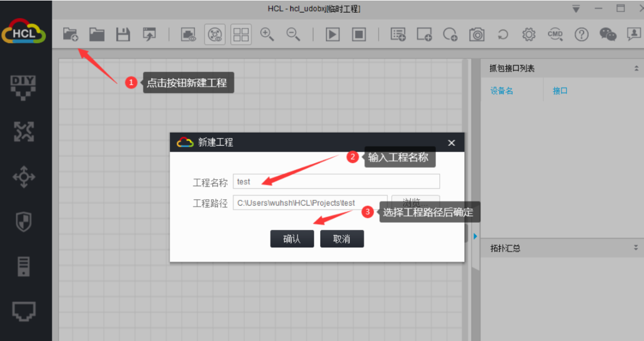Stop all devices with the stop icon
The width and height of the screenshot is (644, 341).
click(x=359, y=34)
